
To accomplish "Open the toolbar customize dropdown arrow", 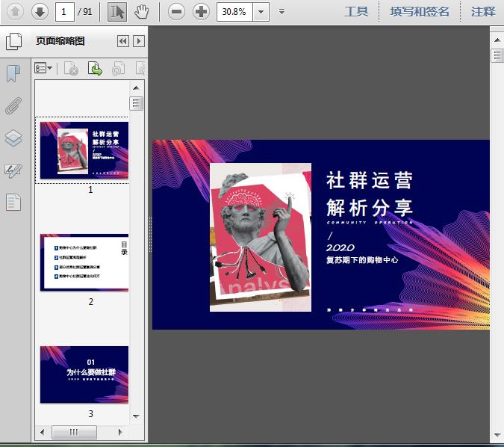I will pyautogui.click(x=281, y=12).
